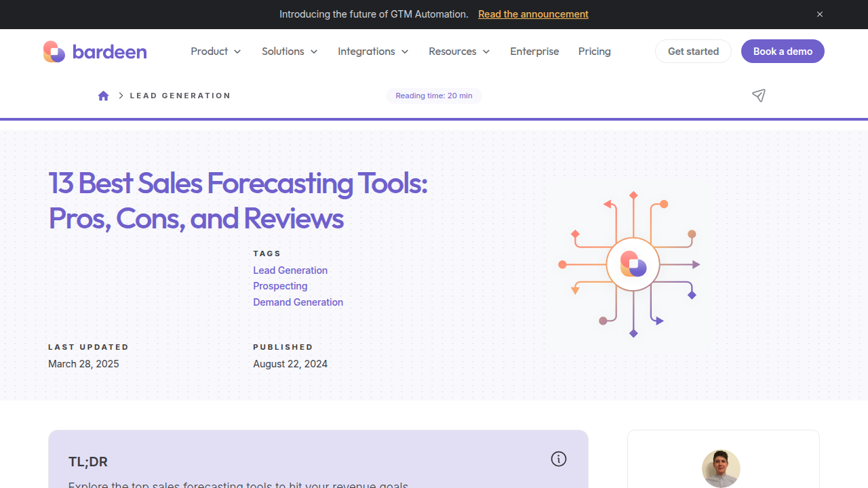Click the Bardeen logo
Screen dimensions: 868x488
(95, 52)
